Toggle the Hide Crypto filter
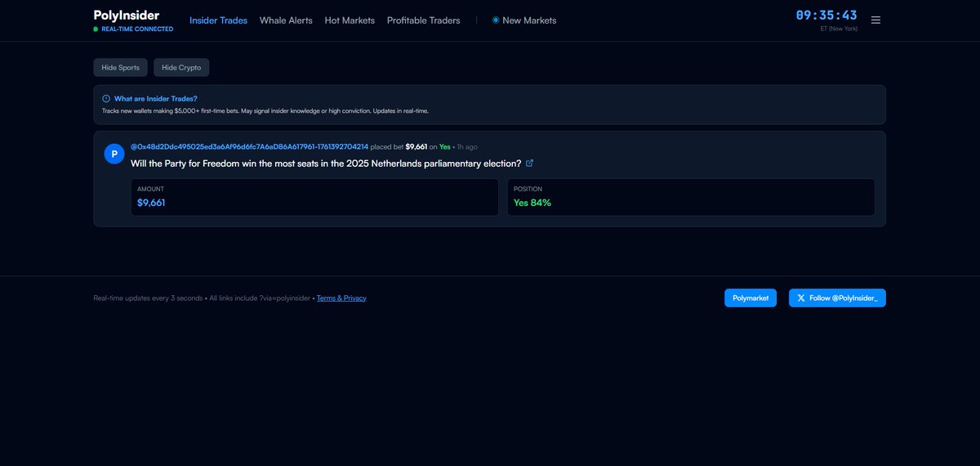Screen dimensions: 980x466 coord(181,68)
